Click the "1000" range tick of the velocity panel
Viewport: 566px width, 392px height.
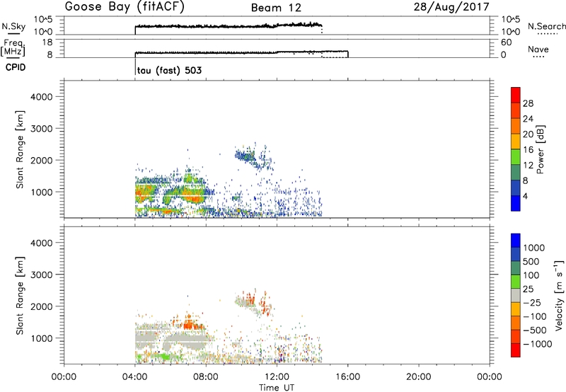42,338
